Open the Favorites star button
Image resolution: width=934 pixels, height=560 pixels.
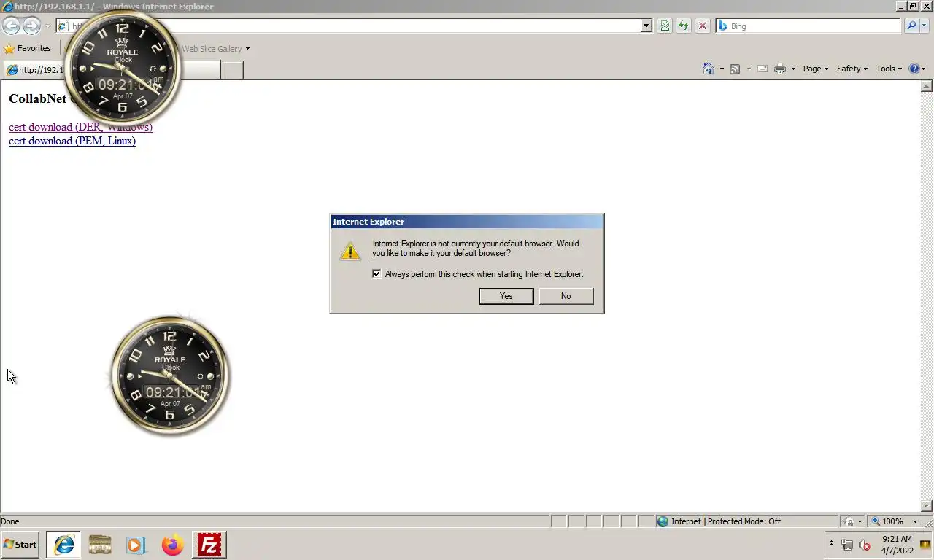click(9, 49)
